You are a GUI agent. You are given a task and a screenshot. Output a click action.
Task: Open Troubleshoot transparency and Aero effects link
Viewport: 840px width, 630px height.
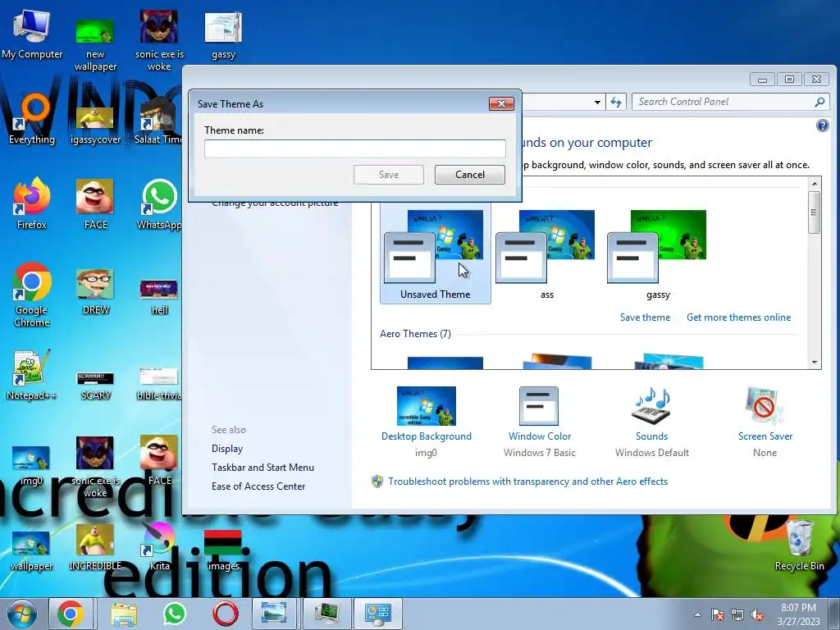[x=527, y=482]
